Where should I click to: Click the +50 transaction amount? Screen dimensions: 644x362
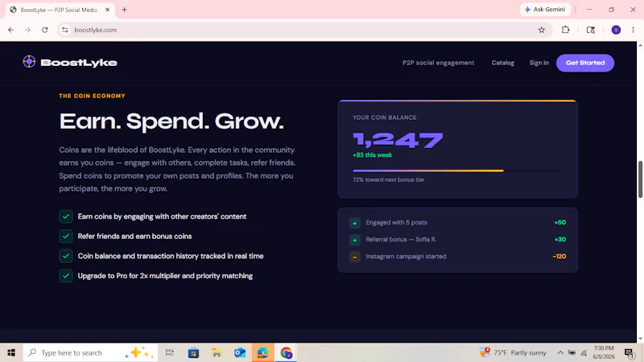(559, 223)
